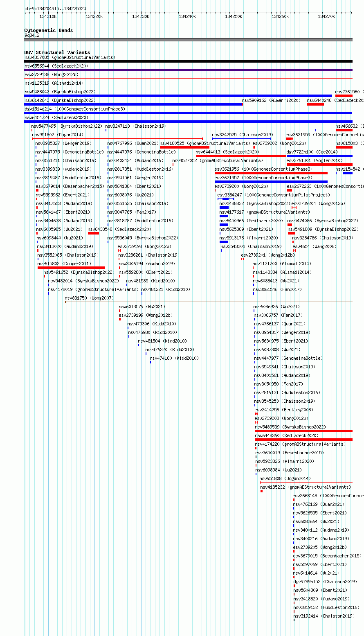Viewport: 364px width, 636px height.
Task: Click nsv4762169 (Quan2021) label
Action: pos(319,504)
